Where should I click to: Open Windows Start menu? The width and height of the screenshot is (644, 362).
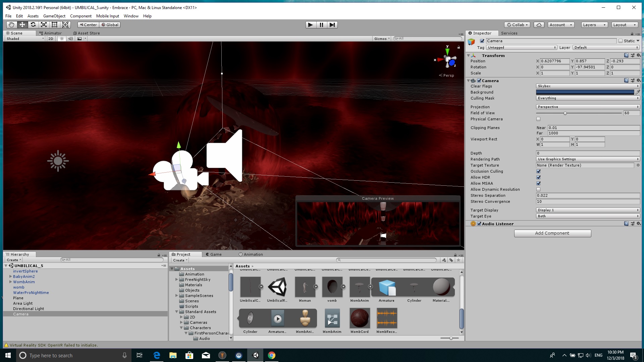pyautogui.click(x=8, y=355)
